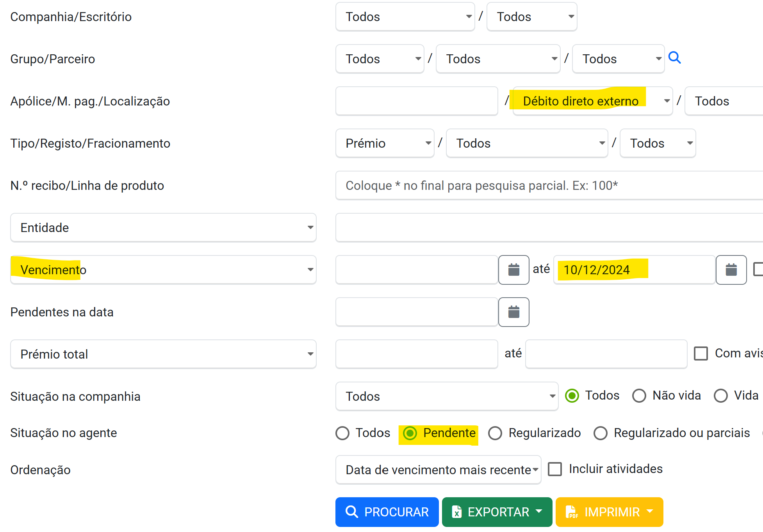Screen dimensions: 763x532
Task: Open calendar for Pendentes na data
Action: tap(513, 312)
